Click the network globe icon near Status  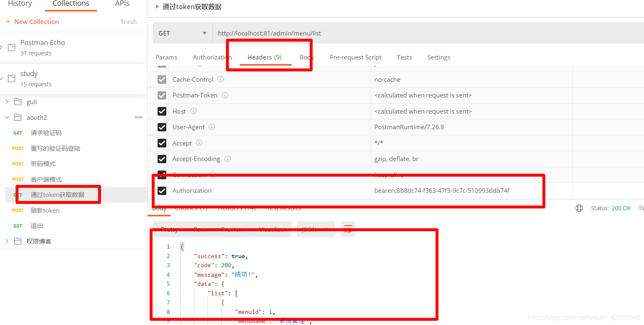[579, 208]
